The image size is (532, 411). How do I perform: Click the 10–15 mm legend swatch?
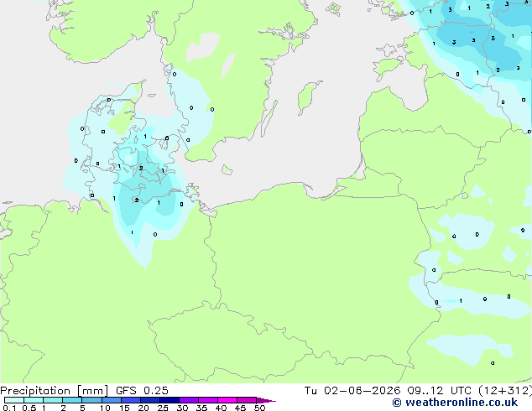[111, 400]
